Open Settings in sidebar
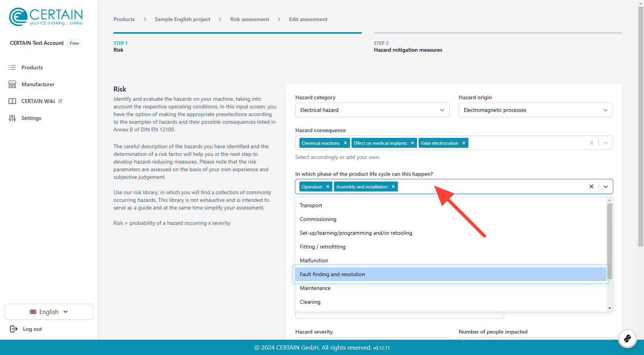Viewport: 644px width, 355px height. point(31,118)
